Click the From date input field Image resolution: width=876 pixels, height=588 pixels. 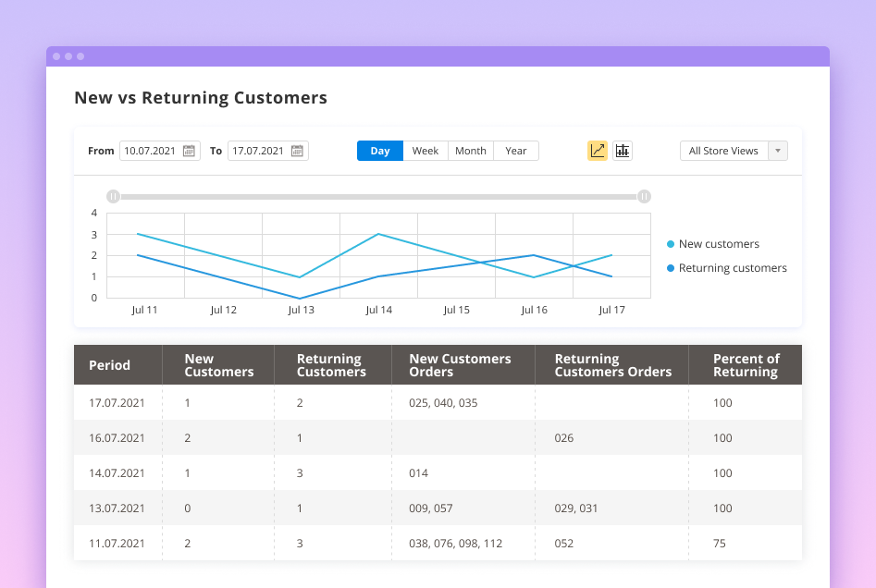(x=152, y=151)
